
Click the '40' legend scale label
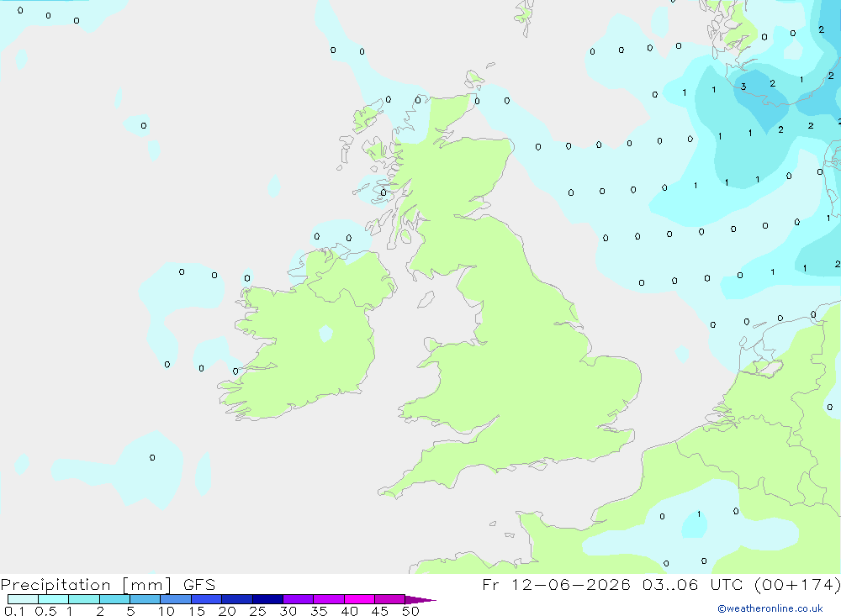(350, 611)
